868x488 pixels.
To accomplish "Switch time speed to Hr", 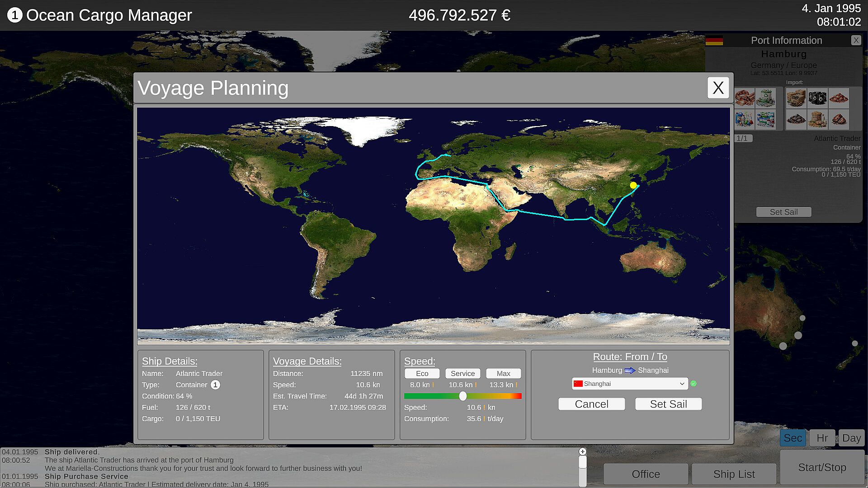I will [x=822, y=438].
